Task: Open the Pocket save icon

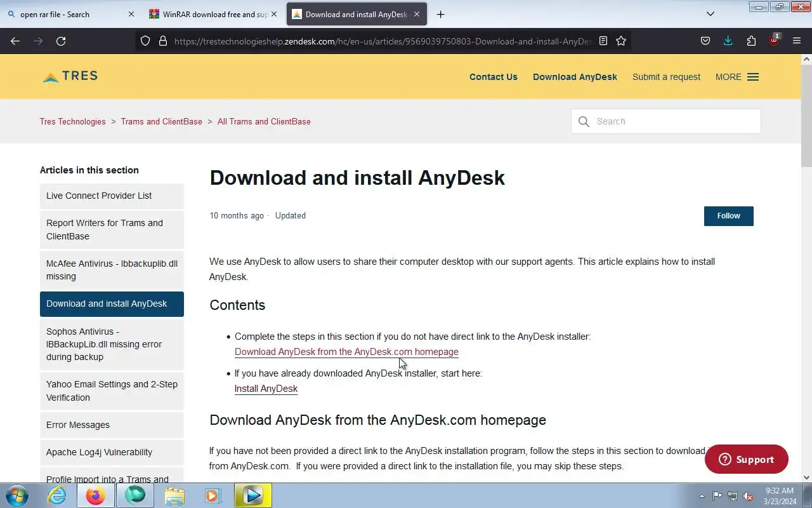Action: point(705,41)
